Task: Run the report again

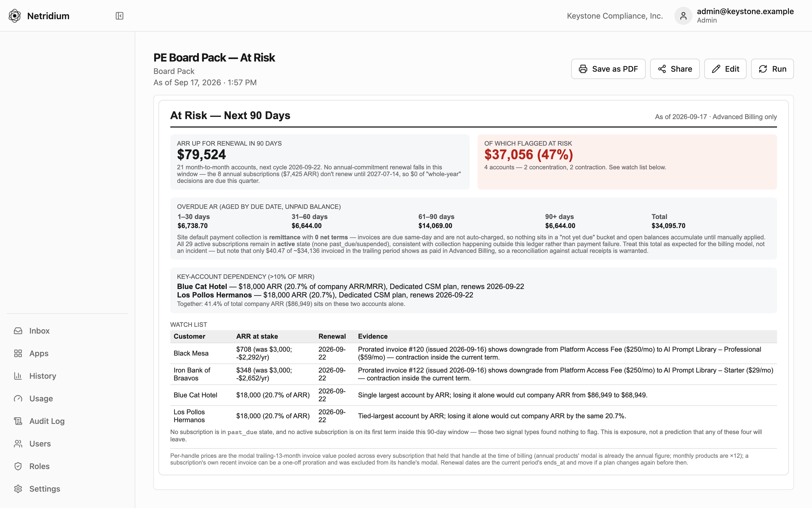Action: click(772, 69)
